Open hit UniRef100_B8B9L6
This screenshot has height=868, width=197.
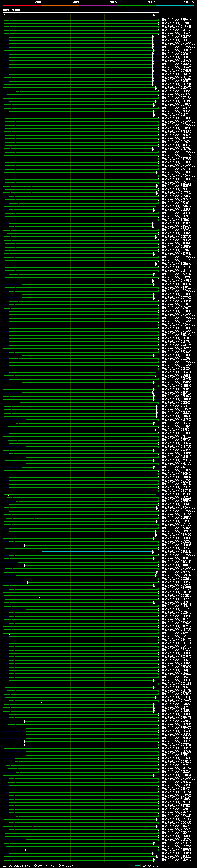177,20
